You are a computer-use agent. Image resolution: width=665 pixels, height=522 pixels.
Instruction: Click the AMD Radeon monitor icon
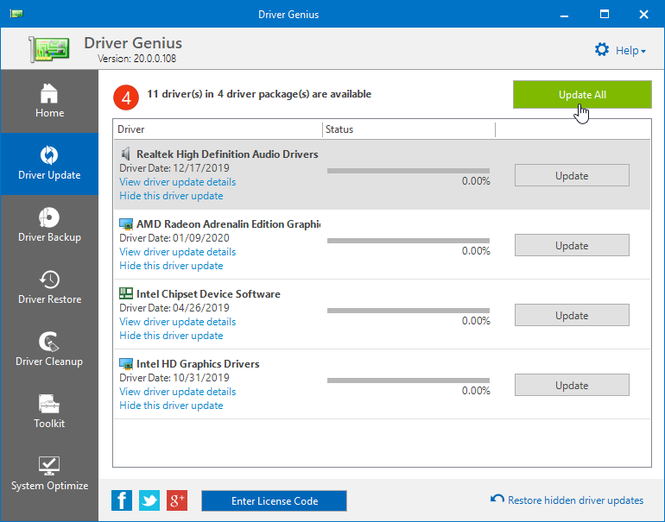point(126,223)
